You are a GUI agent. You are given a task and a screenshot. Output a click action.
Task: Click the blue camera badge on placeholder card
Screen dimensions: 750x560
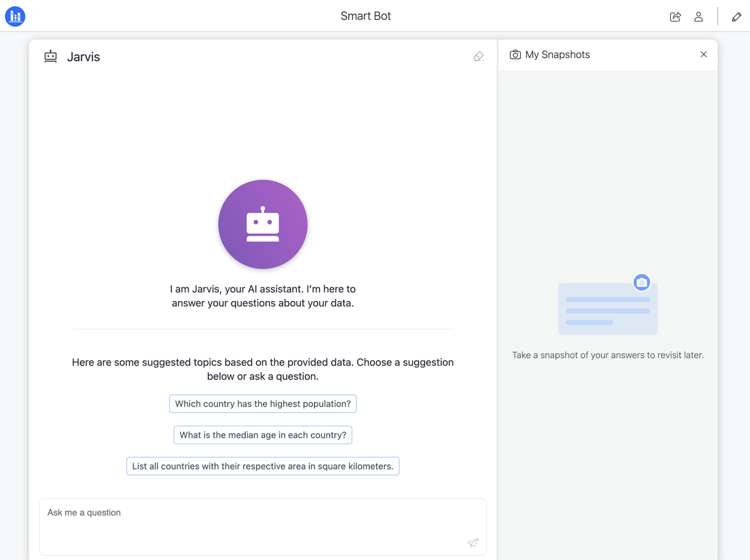point(641,282)
